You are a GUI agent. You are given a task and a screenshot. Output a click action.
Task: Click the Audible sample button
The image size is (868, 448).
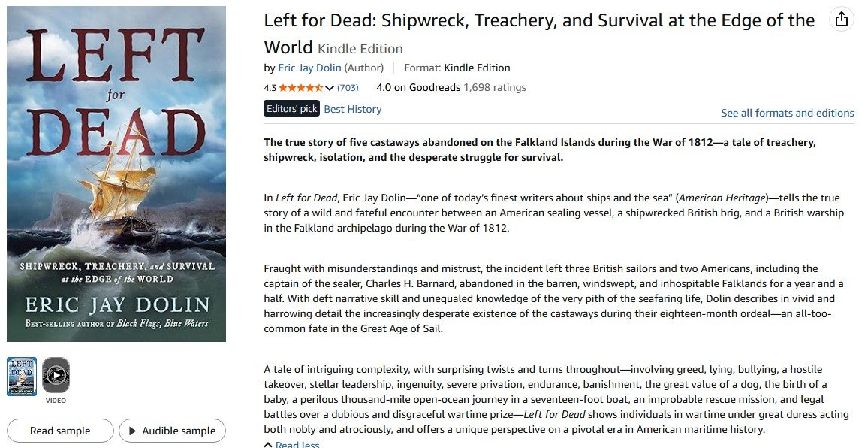click(172, 431)
